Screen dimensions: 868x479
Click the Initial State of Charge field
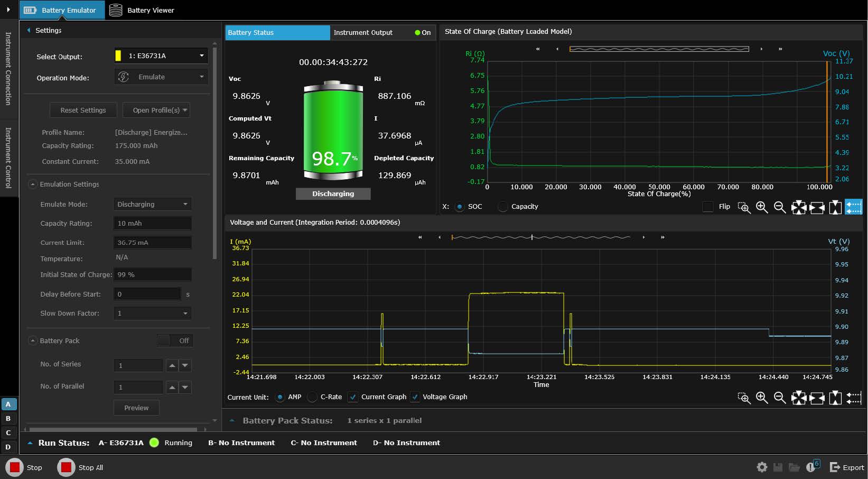pyautogui.click(x=153, y=274)
